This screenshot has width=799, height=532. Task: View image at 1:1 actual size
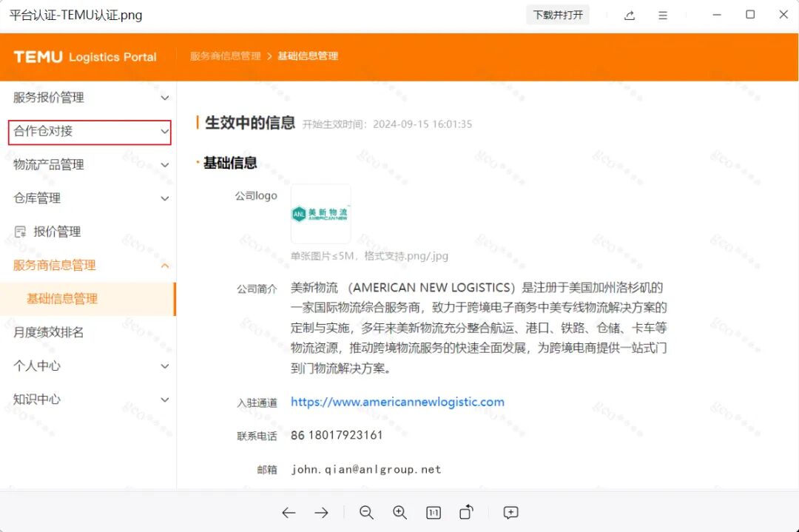tap(434, 512)
